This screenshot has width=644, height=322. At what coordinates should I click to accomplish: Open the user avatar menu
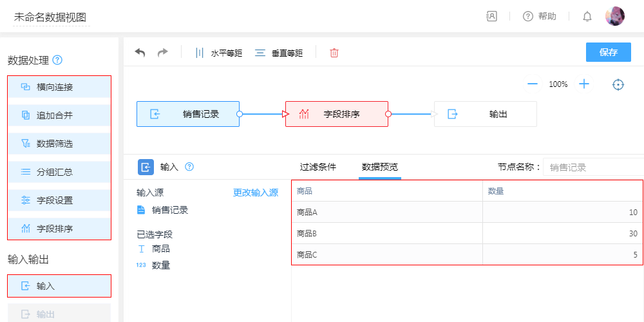pos(615,17)
